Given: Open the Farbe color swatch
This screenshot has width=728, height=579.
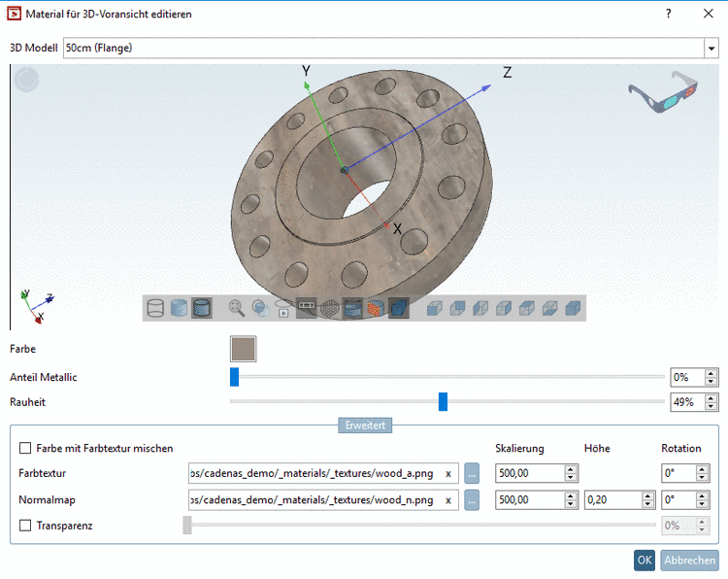Looking at the screenshot, I should click(x=243, y=349).
